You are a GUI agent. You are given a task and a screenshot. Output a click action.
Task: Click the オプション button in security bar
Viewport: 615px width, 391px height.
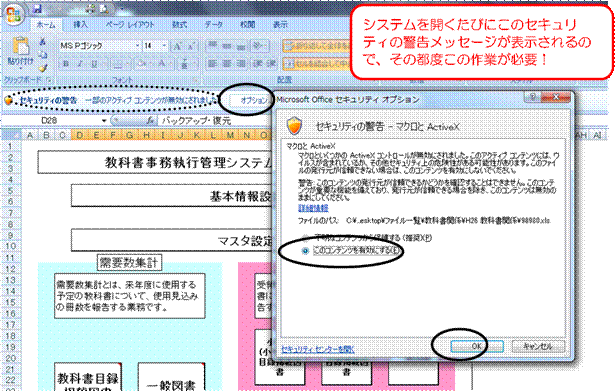[x=253, y=100]
